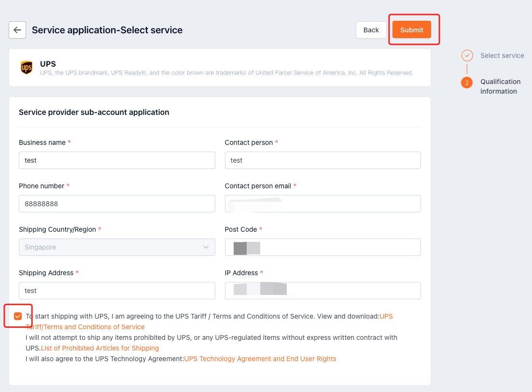This screenshot has width=532, height=392.
Task: Click the back arrow beside the page title
Action: coord(17,29)
